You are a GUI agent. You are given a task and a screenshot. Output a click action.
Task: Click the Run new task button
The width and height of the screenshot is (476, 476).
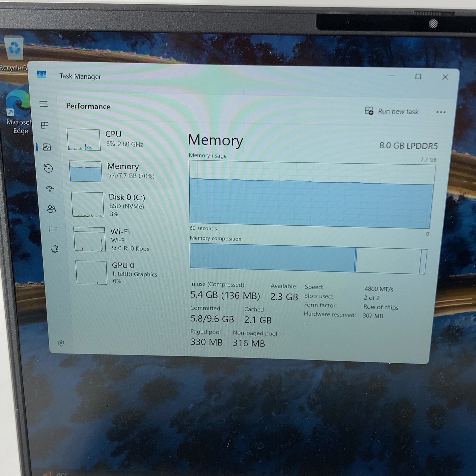[x=391, y=111]
